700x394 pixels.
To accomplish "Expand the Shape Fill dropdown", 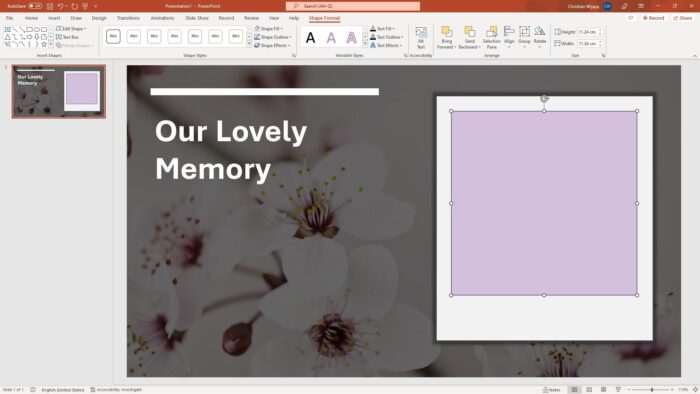I will click(269, 29).
